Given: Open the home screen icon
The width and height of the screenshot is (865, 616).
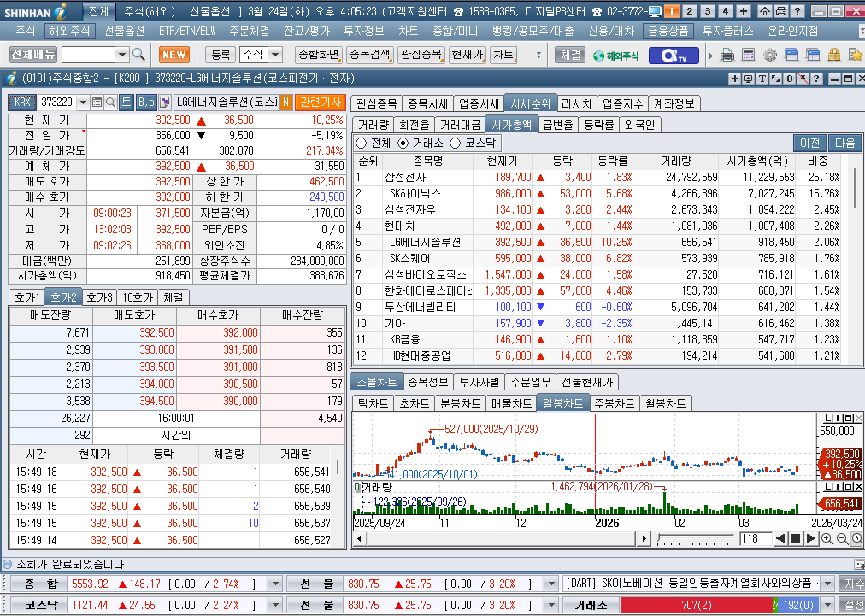Looking at the screenshot, I should 765,11.
